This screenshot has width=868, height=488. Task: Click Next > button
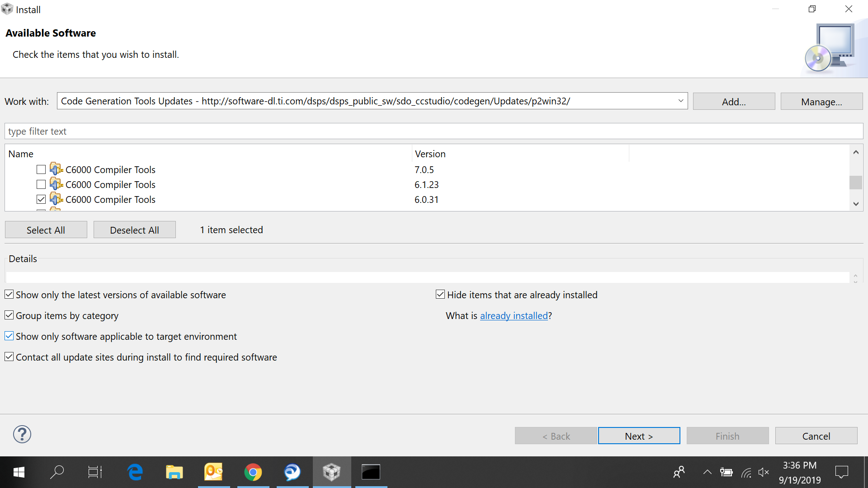(x=639, y=436)
